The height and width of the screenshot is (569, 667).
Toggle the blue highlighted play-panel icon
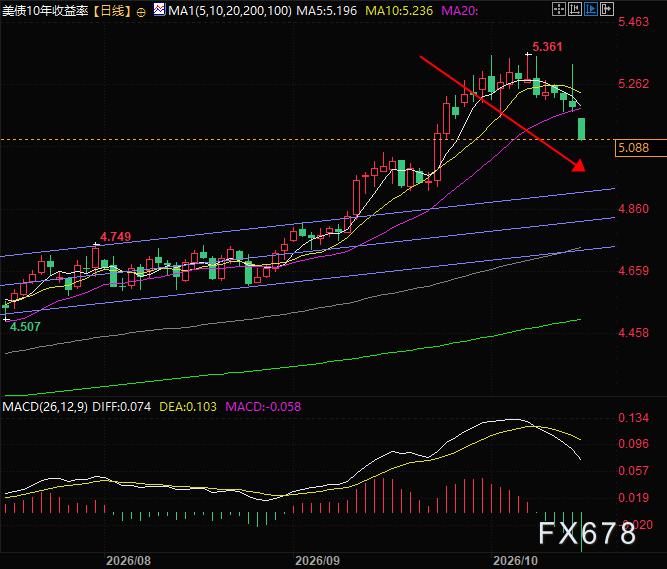[591, 9]
